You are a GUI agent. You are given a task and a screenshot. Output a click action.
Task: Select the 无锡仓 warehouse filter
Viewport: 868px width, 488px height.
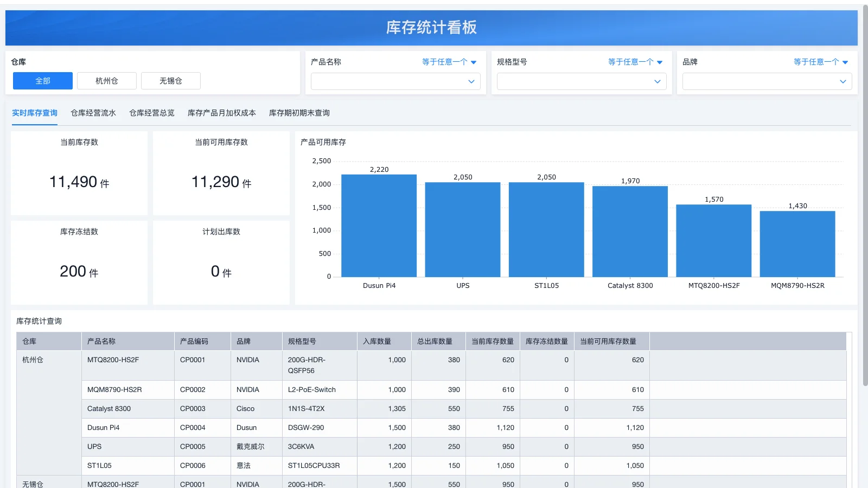coord(170,81)
